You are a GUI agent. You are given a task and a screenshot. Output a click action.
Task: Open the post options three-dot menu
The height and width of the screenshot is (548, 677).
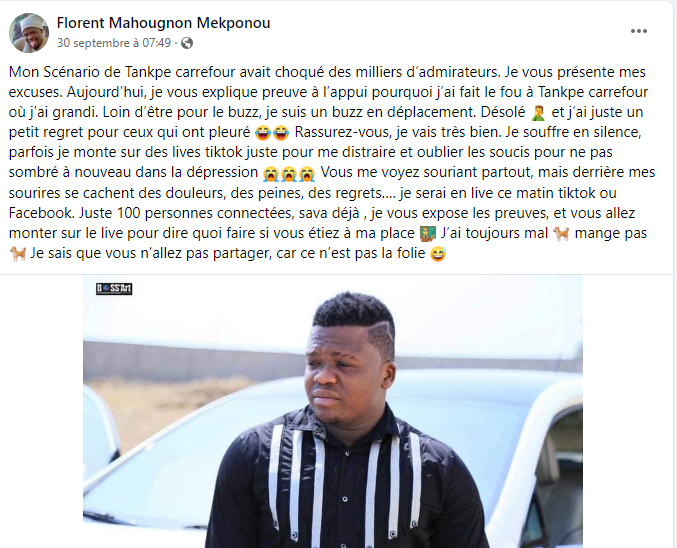(x=639, y=31)
